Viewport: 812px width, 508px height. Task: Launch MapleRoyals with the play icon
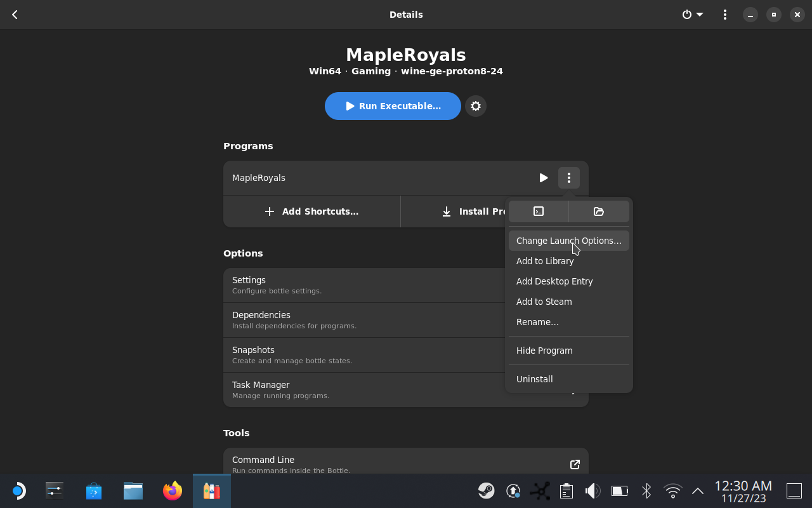pyautogui.click(x=544, y=178)
